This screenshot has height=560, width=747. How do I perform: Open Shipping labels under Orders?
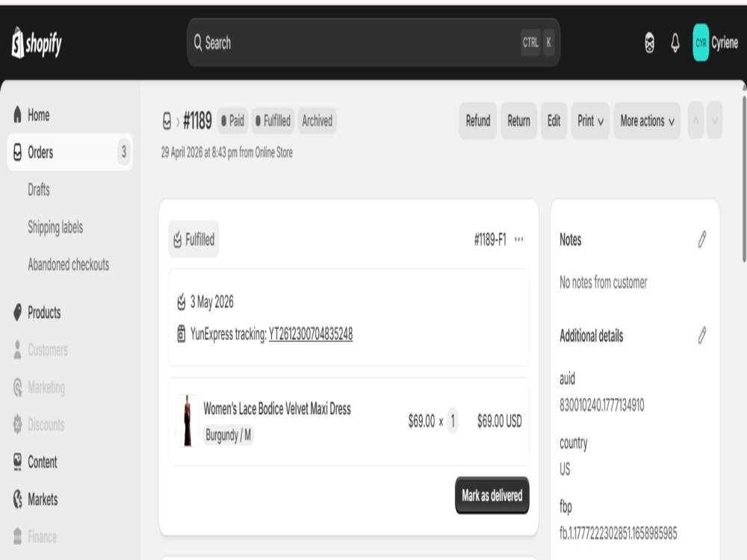click(x=55, y=227)
